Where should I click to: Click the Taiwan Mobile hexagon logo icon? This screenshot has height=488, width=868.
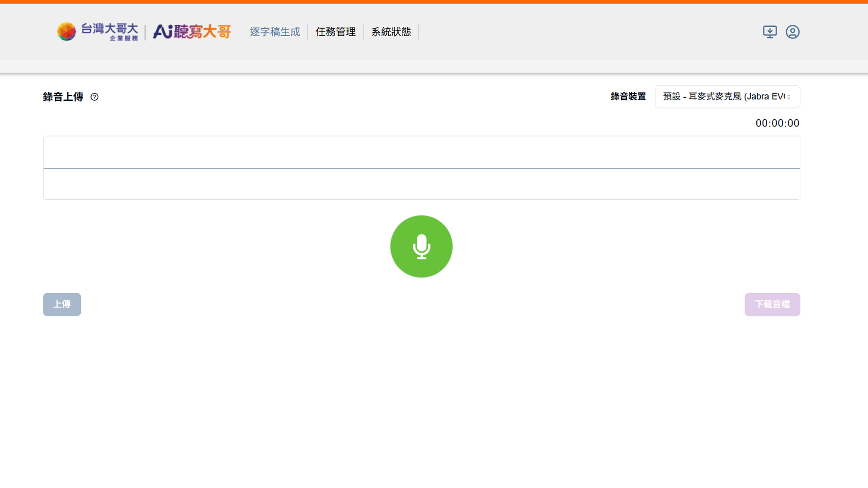[66, 32]
